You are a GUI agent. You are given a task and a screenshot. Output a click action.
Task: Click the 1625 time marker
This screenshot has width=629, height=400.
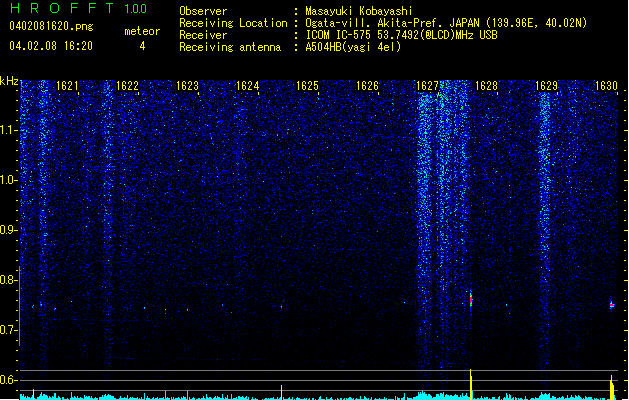coord(307,86)
